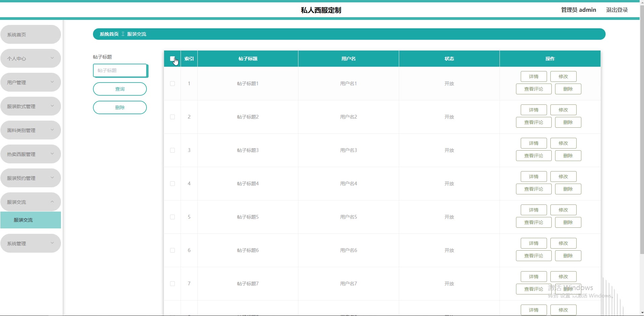644x316 pixels.
Task: Expand the 服装款式管理 menu chevron
Action: 52,106
